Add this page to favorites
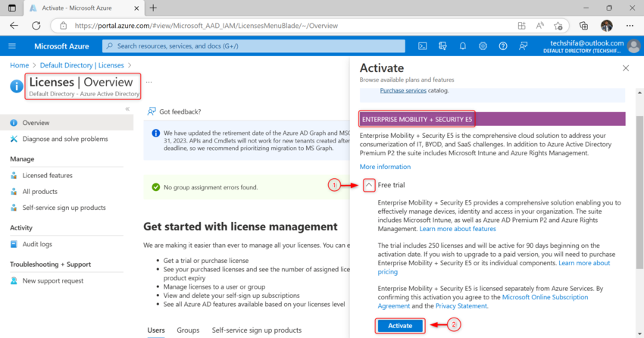 558,26
